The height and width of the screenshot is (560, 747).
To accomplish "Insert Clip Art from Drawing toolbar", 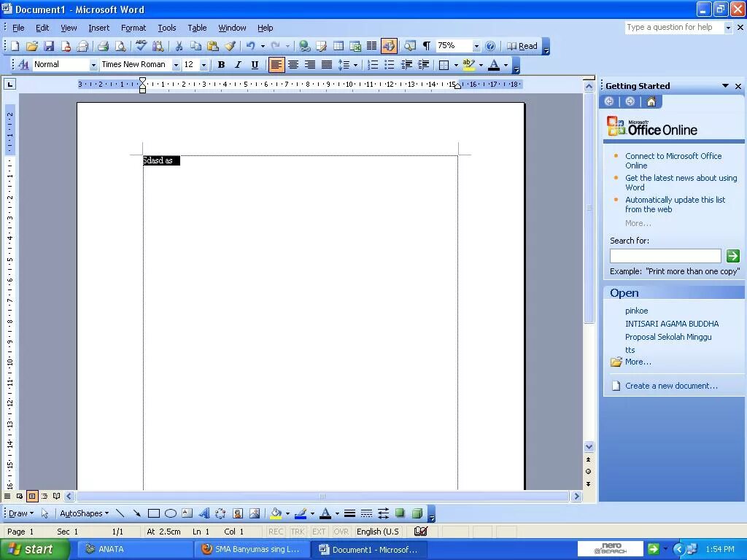I will tap(238, 513).
